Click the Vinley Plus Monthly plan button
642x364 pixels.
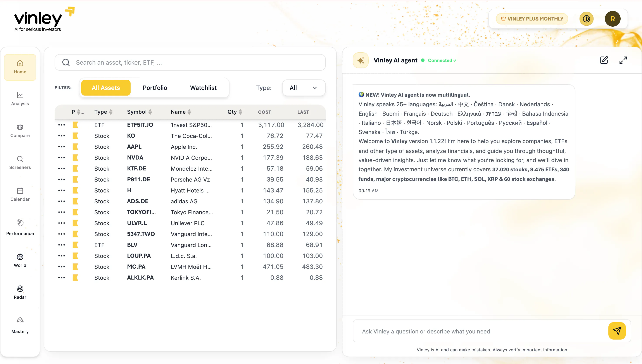click(x=532, y=19)
